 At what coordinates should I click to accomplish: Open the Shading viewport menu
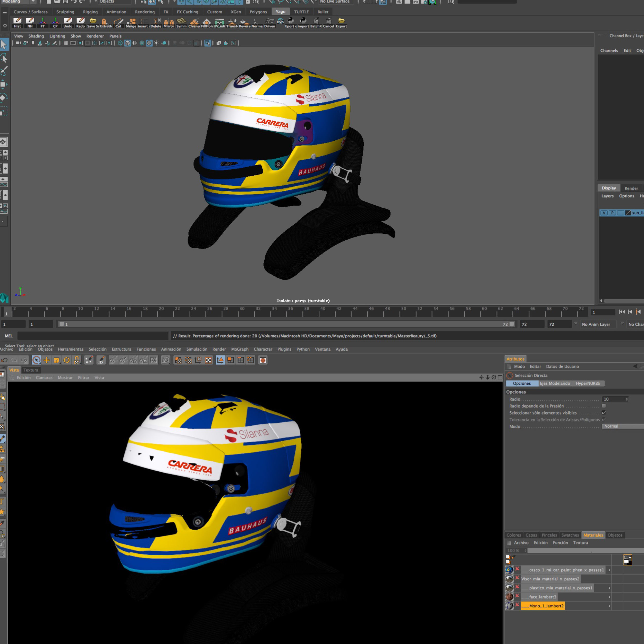point(36,36)
